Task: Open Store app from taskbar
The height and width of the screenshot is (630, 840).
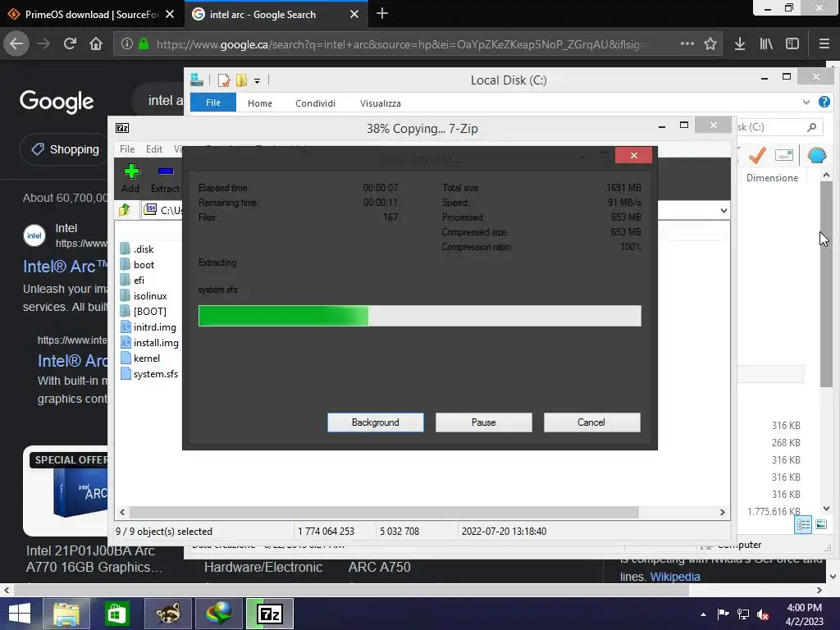Action: [116, 614]
